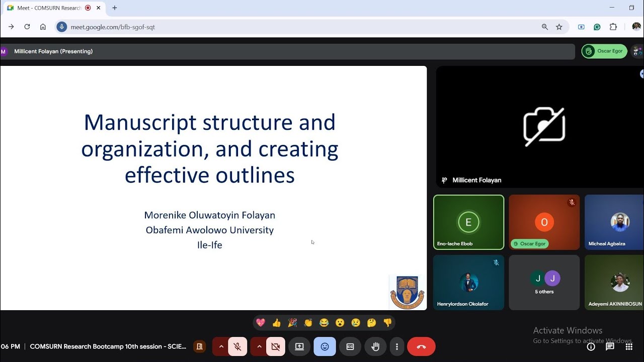
Task: Toggle the emoji reactions panel button
Action: pos(325,346)
